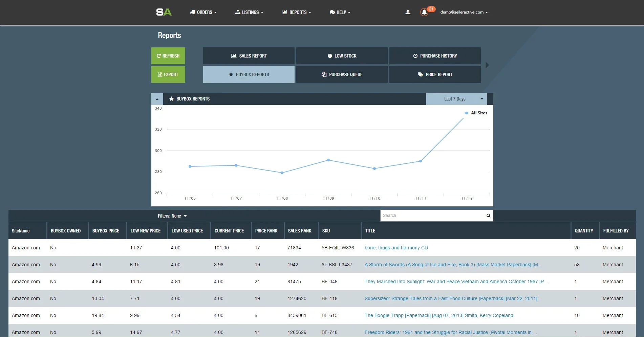
Task: Open the notifications bell icon
Action: coord(424,12)
